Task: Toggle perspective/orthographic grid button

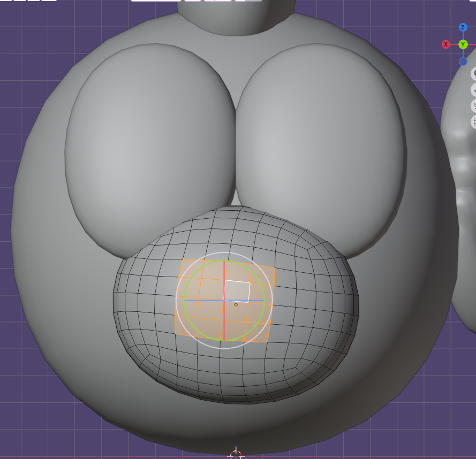Action: tap(474, 122)
